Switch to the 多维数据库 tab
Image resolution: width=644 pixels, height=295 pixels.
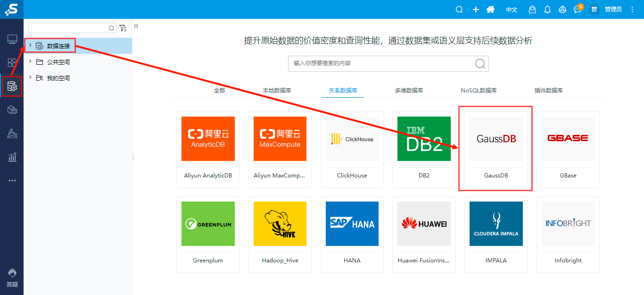coord(409,90)
